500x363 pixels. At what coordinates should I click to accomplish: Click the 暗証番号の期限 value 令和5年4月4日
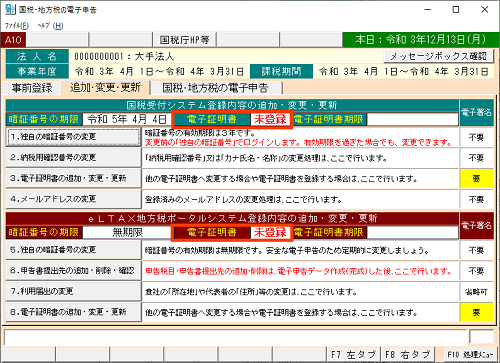click(x=127, y=119)
